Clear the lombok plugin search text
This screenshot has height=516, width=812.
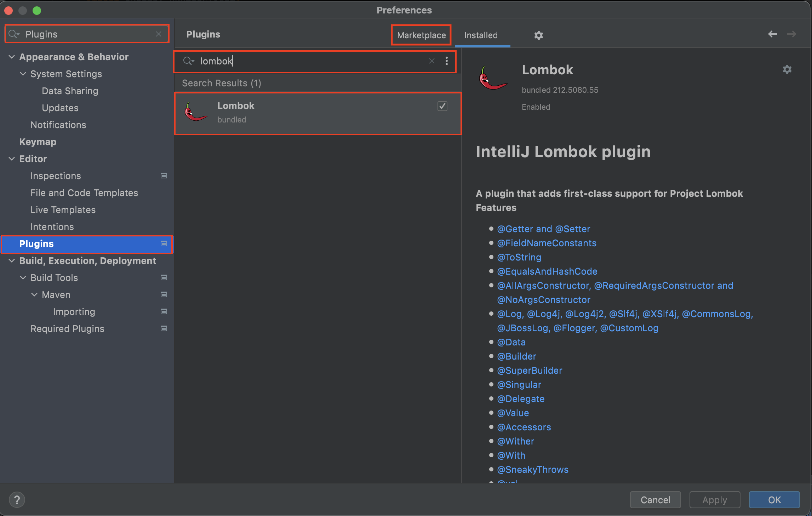coord(431,61)
